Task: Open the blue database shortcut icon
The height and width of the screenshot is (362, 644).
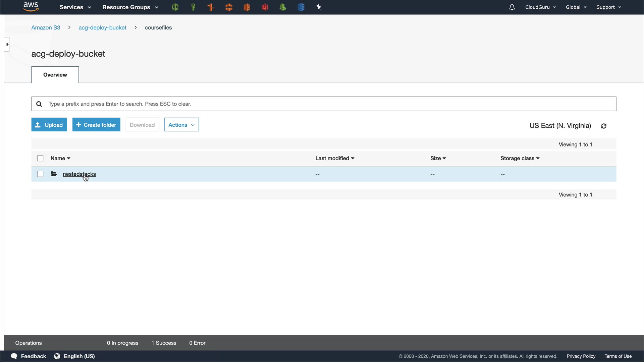Action: tap(301, 7)
